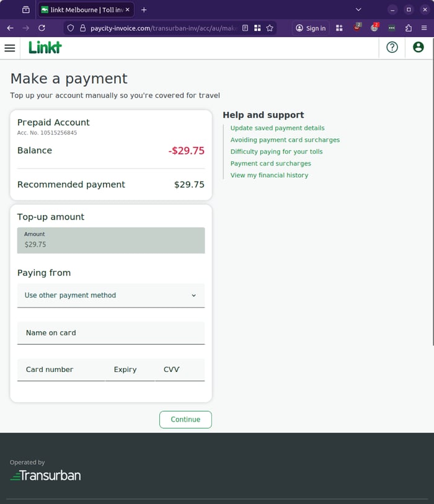Click the Linkt logo

coord(44,48)
